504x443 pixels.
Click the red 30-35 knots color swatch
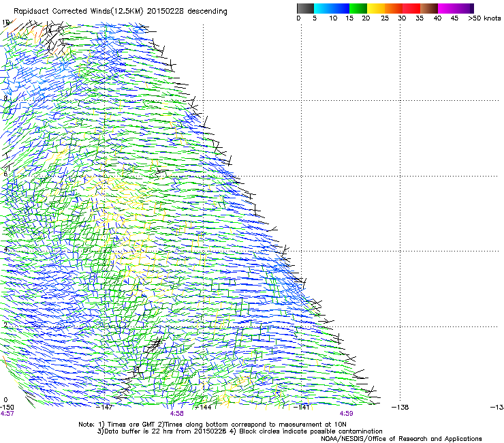click(411, 8)
